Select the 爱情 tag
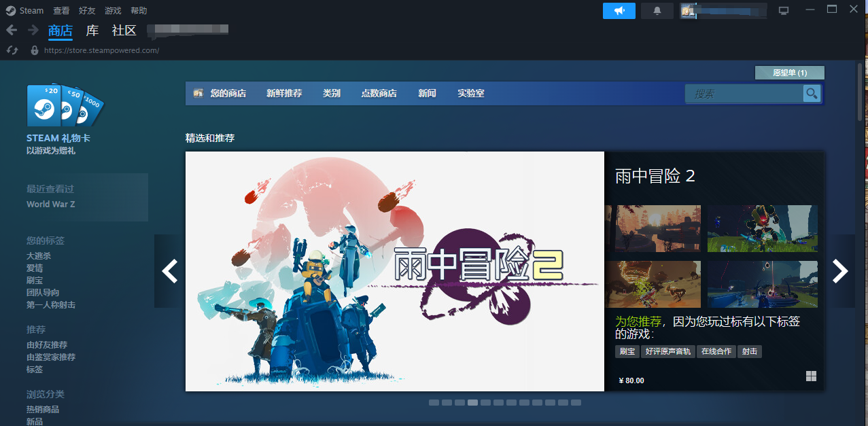868x426 pixels. click(x=35, y=268)
